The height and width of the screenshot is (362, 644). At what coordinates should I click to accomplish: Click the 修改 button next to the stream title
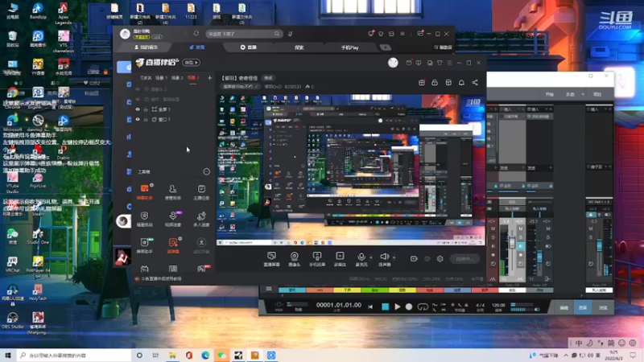click(x=268, y=78)
